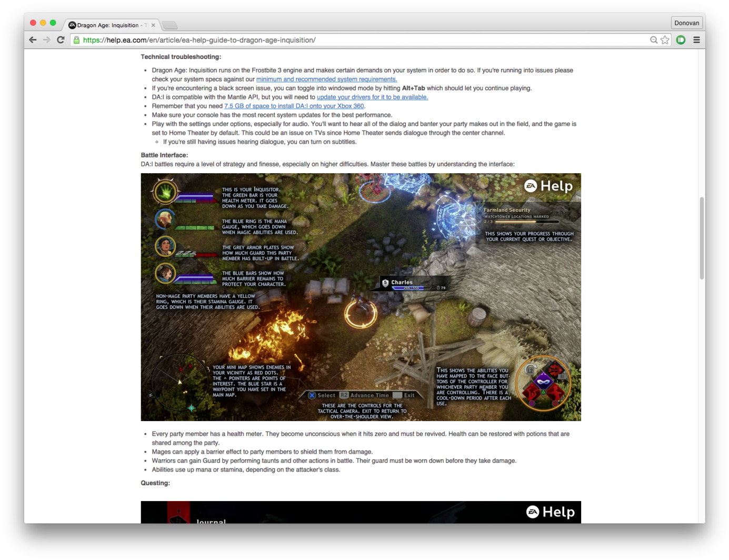View site info via the green lock icon
Screen dimensions: 729x560
coord(76,40)
